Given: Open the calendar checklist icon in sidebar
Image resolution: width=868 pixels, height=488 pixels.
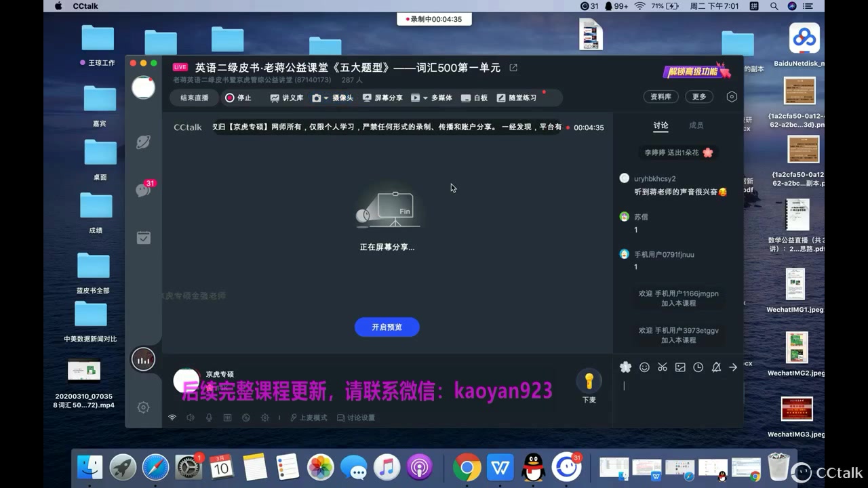Looking at the screenshot, I should 143,238.
